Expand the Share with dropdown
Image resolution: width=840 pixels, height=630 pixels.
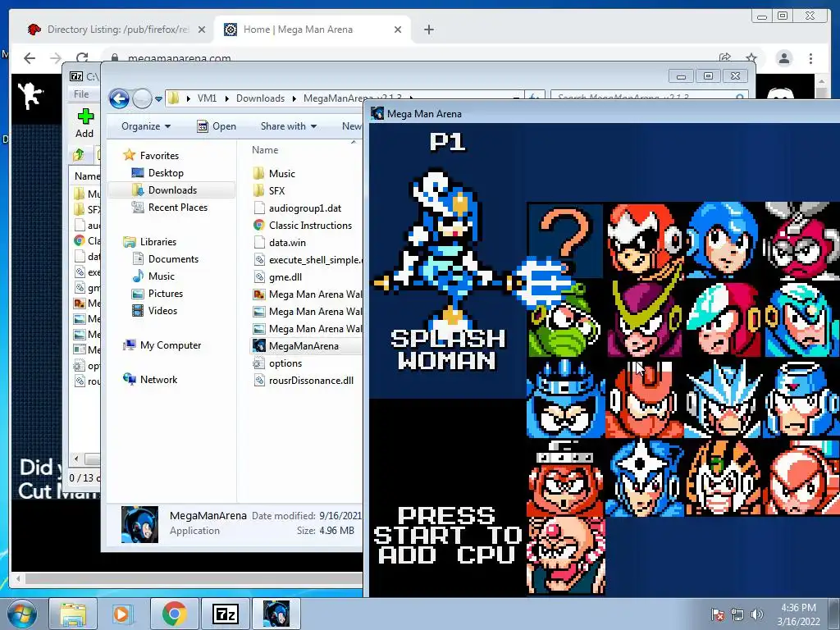[288, 126]
